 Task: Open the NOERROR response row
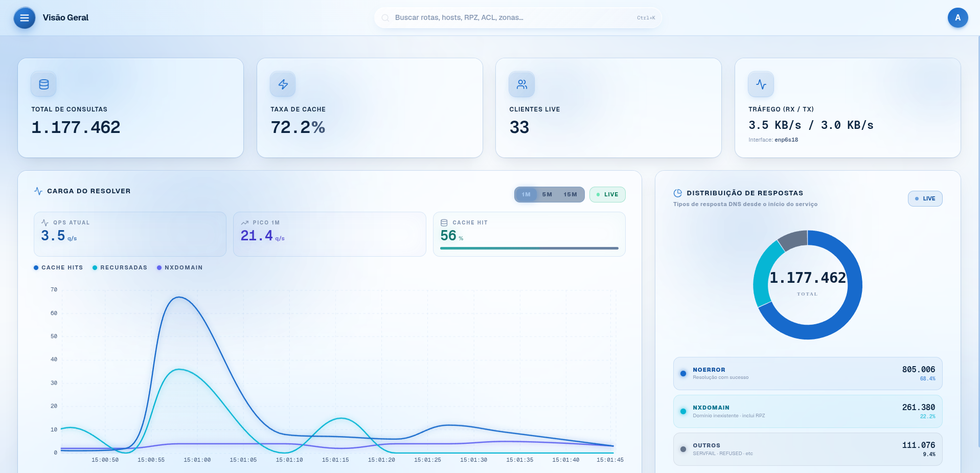[x=808, y=373]
